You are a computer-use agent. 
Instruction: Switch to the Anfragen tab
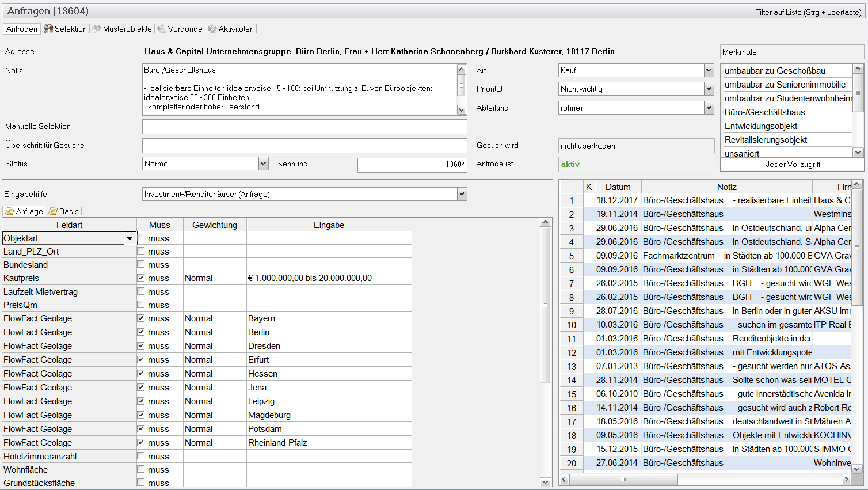point(22,29)
